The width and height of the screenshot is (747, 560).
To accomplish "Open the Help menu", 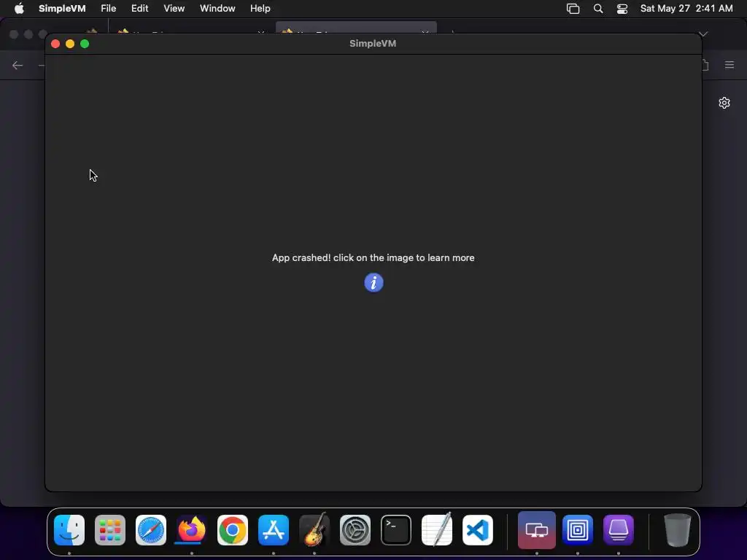I will [x=260, y=9].
